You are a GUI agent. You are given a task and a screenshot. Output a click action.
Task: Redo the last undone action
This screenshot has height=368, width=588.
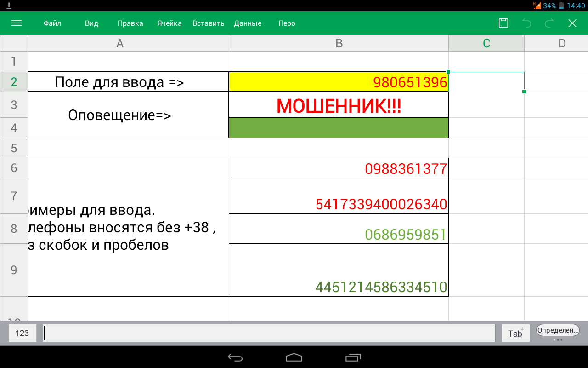[549, 23]
